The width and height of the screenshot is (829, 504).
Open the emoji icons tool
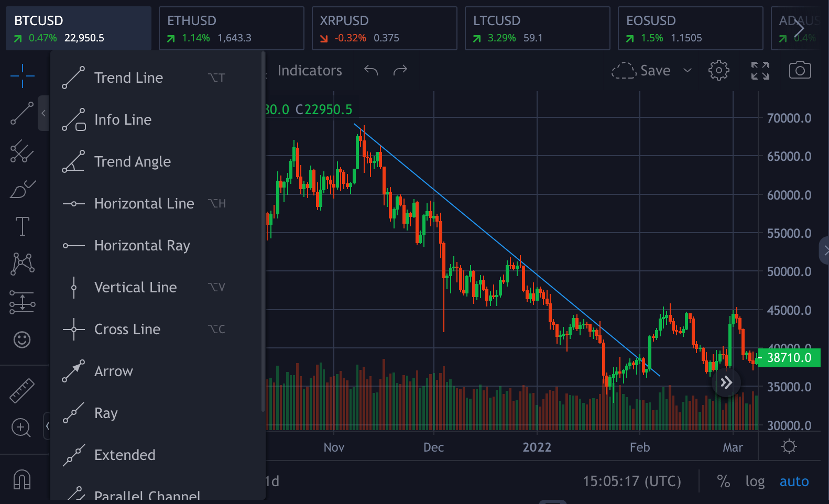pos(22,339)
